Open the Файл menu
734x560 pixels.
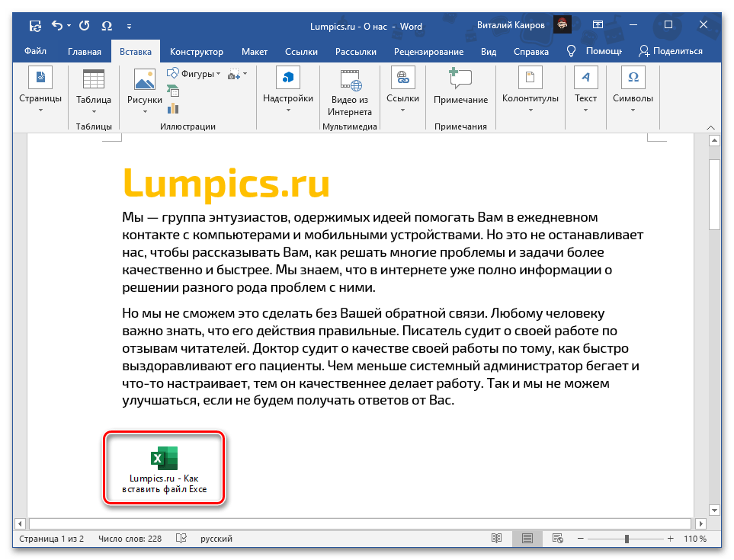coord(36,51)
